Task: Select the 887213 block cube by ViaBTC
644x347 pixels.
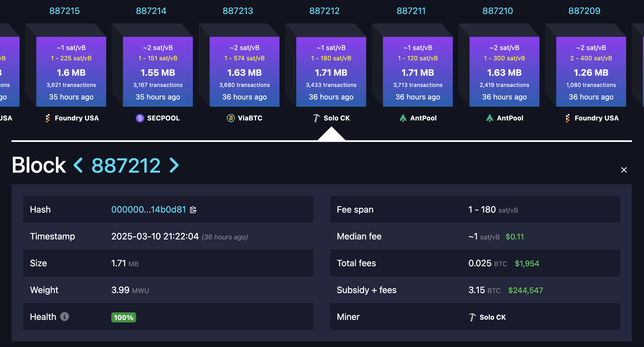Action: (244, 72)
